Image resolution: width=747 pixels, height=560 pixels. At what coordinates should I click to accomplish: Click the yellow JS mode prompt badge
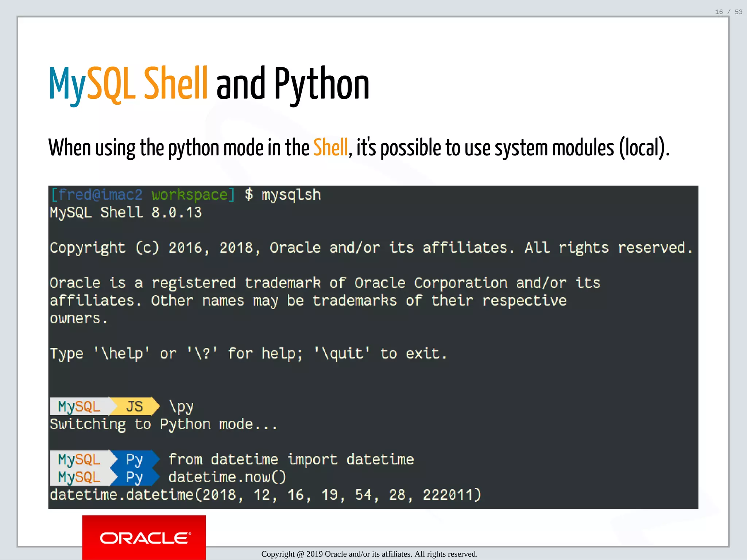pyautogui.click(x=135, y=406)
